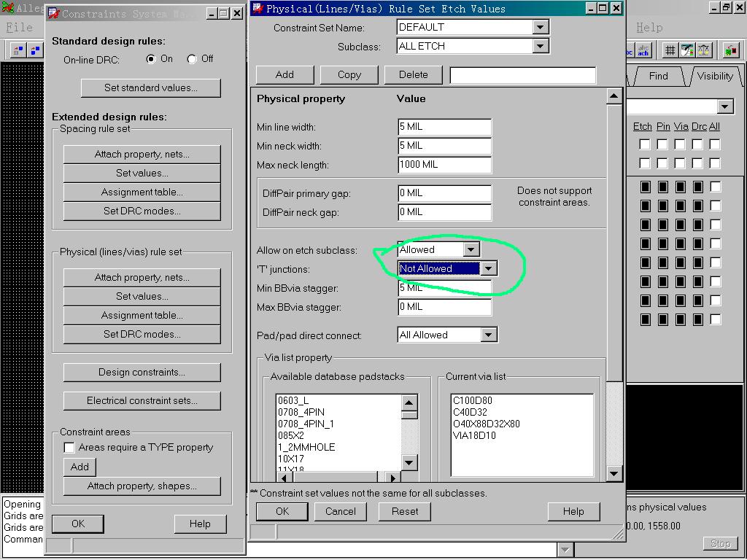Turn On-line DRC Off

point(192,59)
